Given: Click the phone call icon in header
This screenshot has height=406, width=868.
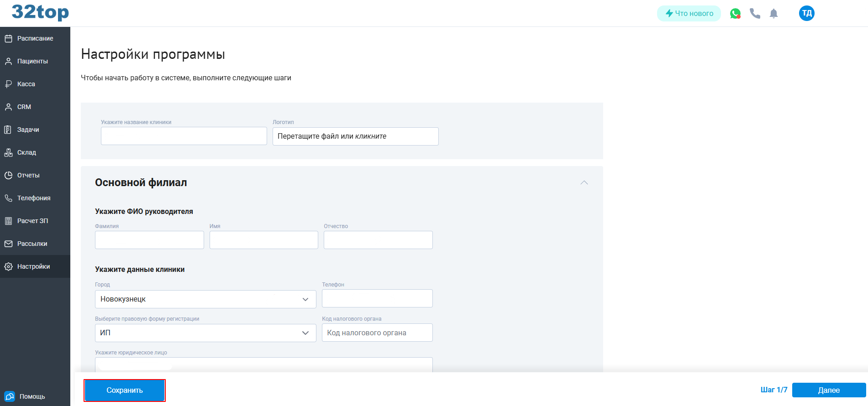Looking at the screenshot, I should click(x=755, y=14).
